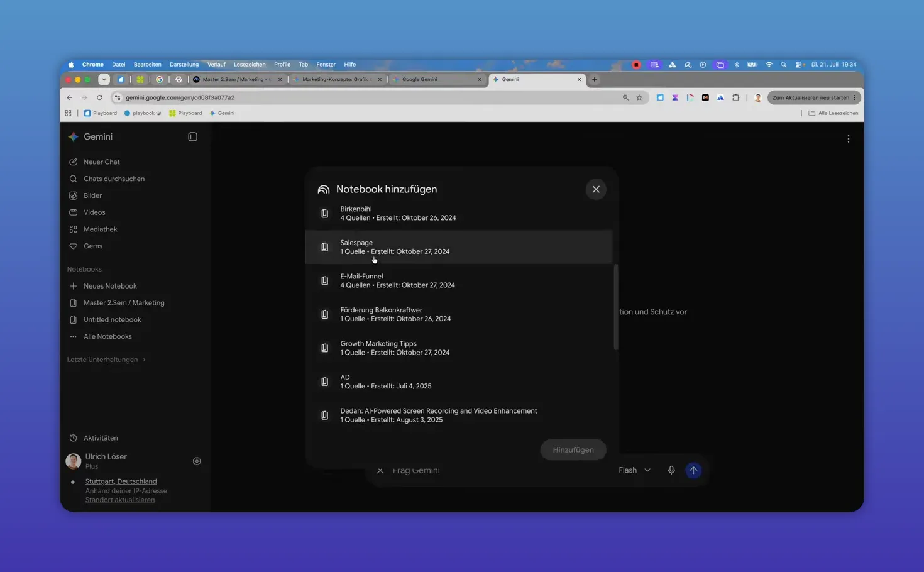Click the notebook icon next to Birkenbihl

pos(324,214)
